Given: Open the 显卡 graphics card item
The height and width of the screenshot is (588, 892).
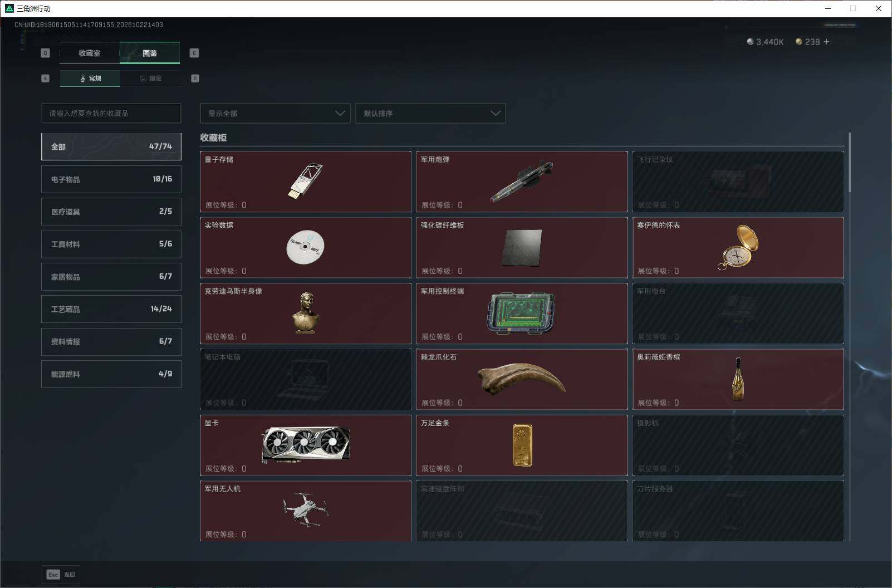Looking at the screenshot, I should coord(306,445).
